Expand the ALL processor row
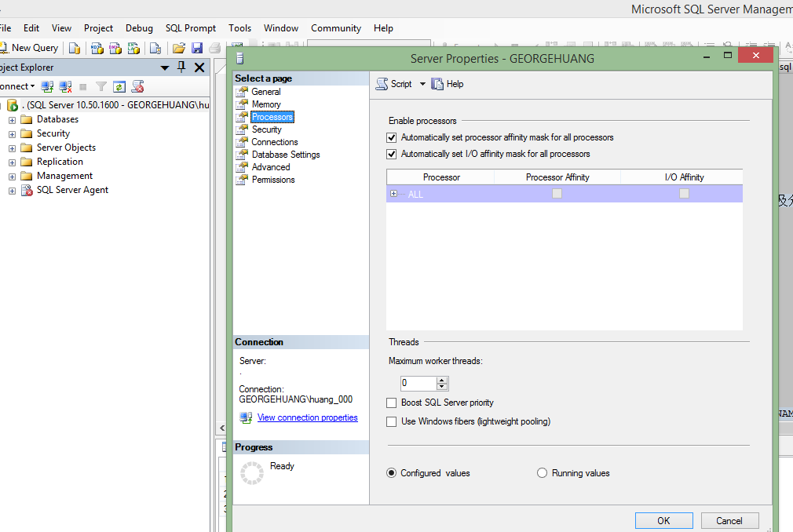This screenshot has height=532, width=793. click(394, 194)
